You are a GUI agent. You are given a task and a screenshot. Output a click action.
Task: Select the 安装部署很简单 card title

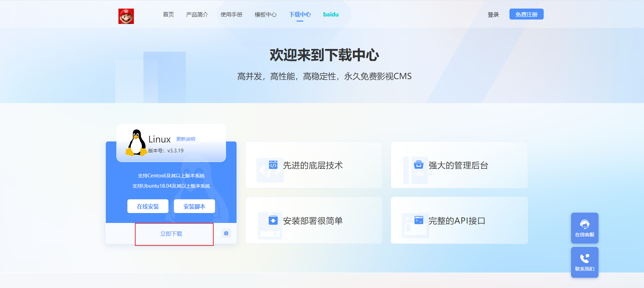click(313, 221)
